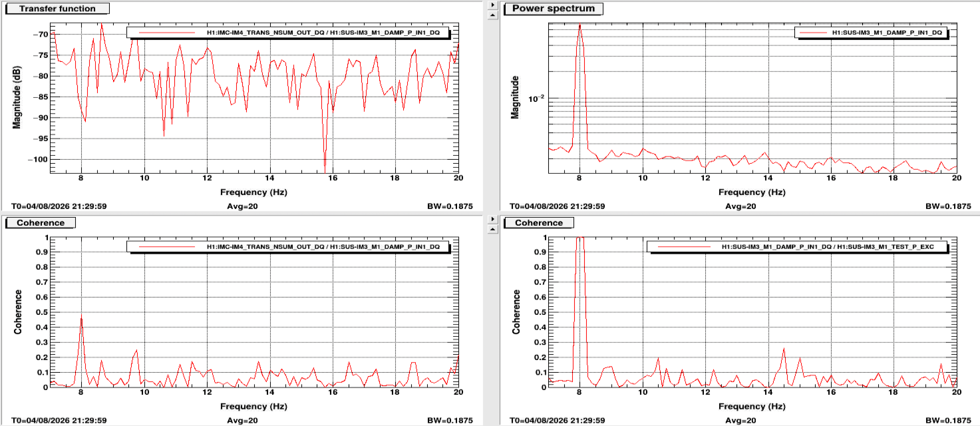Click Avg=20 under the IMC-IM4 coherence plot
This screenshot has width=980, height=426.
tap(242, 420)
